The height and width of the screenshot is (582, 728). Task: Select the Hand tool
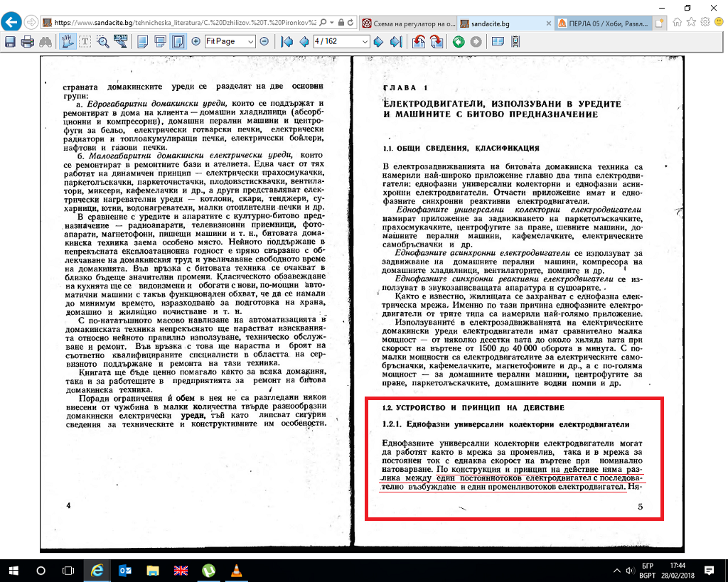pyautogui.click(x=68, y=42)
